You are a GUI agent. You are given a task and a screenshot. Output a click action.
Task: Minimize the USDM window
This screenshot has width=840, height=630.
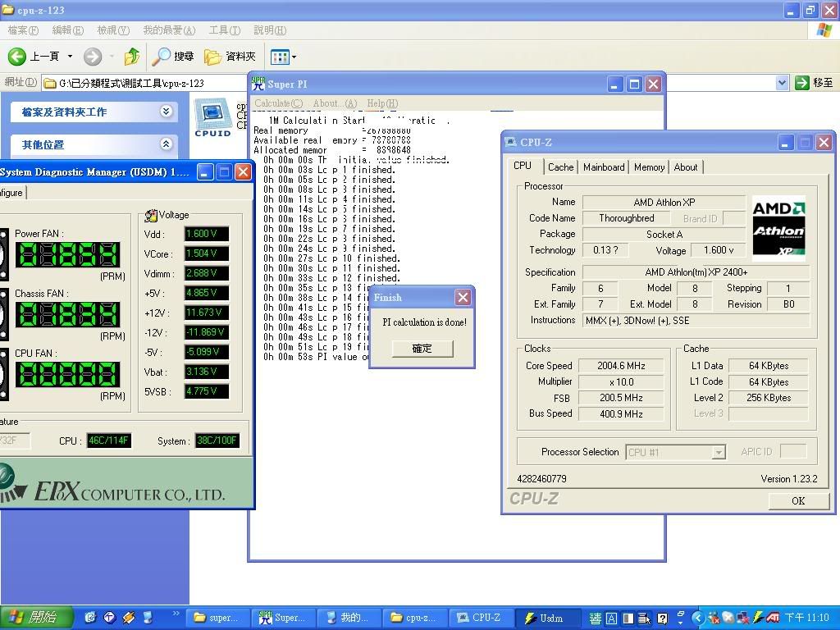coord(204,172)
